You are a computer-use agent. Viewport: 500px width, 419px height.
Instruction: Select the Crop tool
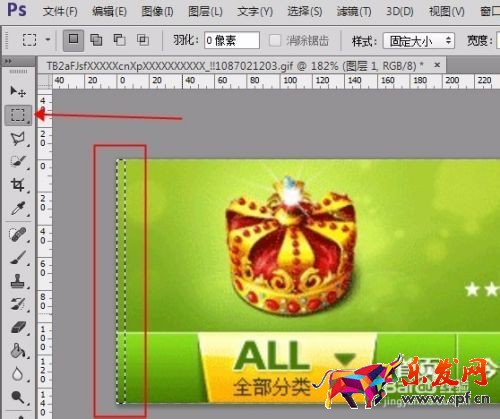(x=18, y=185)
